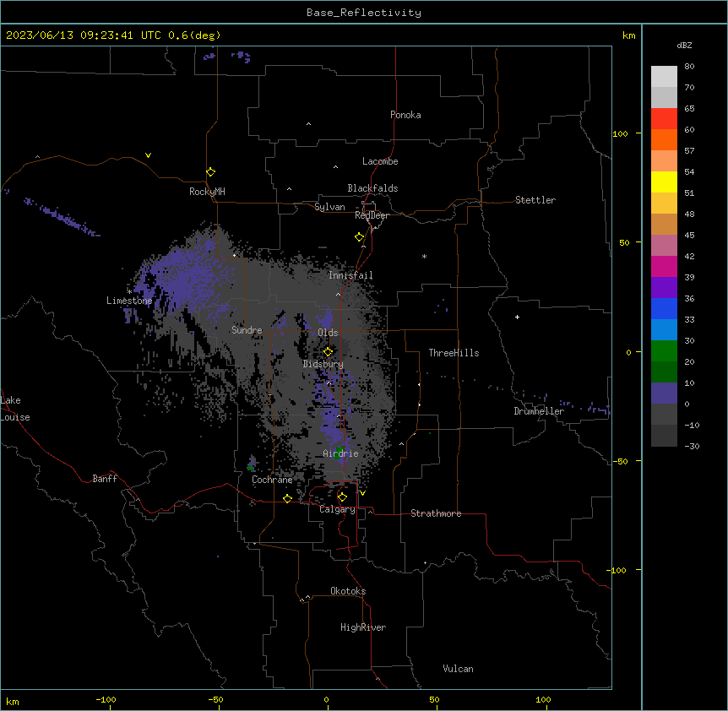Click the Calgary city label
The width and height of the screenshot is (728, 711).
(337, 509)
